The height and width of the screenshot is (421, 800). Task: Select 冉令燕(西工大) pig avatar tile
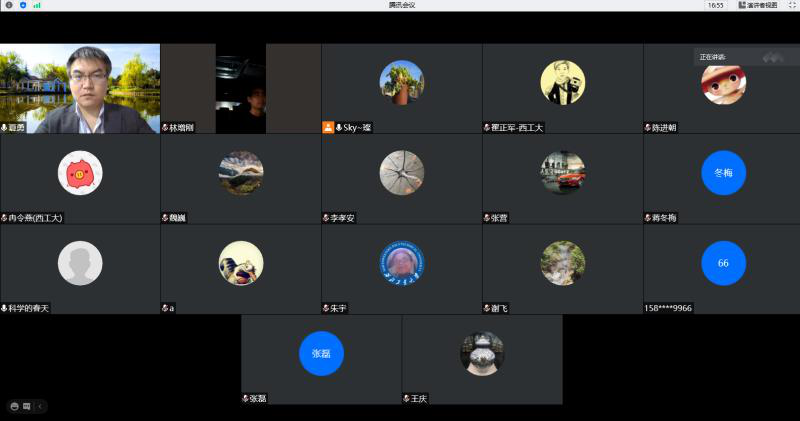coord(80,172)
